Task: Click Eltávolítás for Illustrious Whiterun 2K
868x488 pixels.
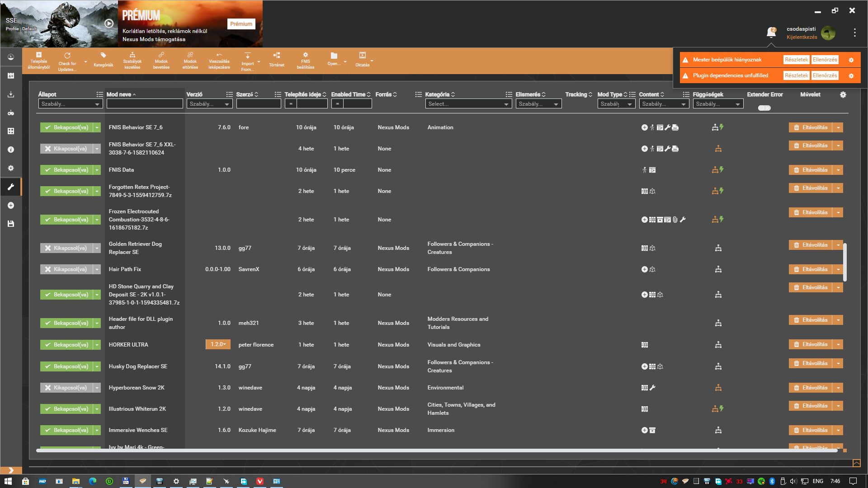Action: 811,406
